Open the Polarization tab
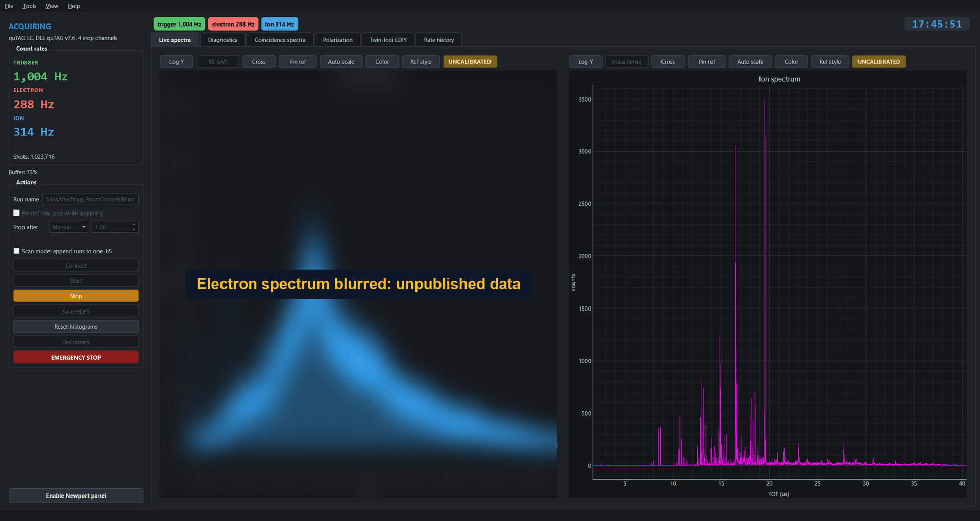 coord(337,40)
